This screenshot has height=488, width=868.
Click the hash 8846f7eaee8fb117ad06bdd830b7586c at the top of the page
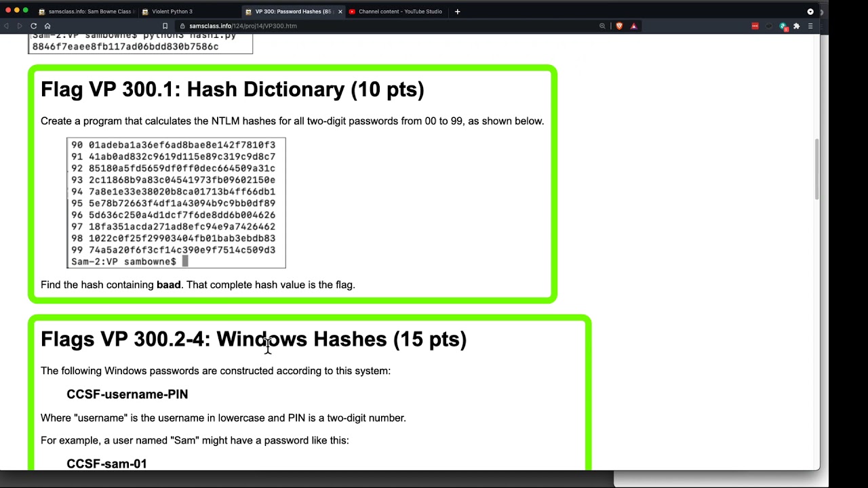click(125, 47)
